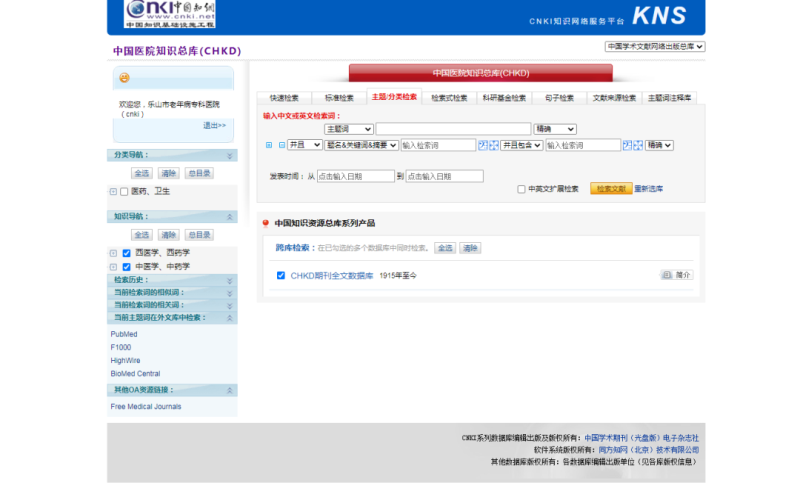Expand 当前检索词的相关词 panel
Screen dimensions: 800x500
click(230, 306)
